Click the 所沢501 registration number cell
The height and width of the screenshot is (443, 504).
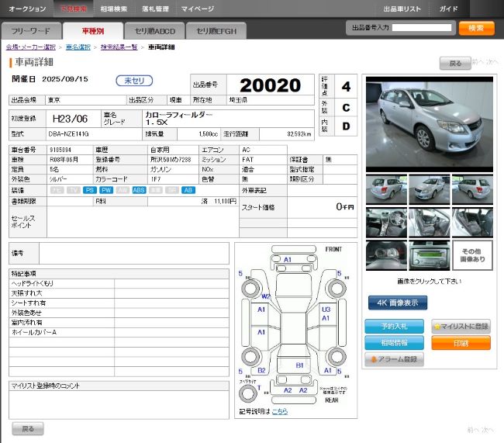173,160
